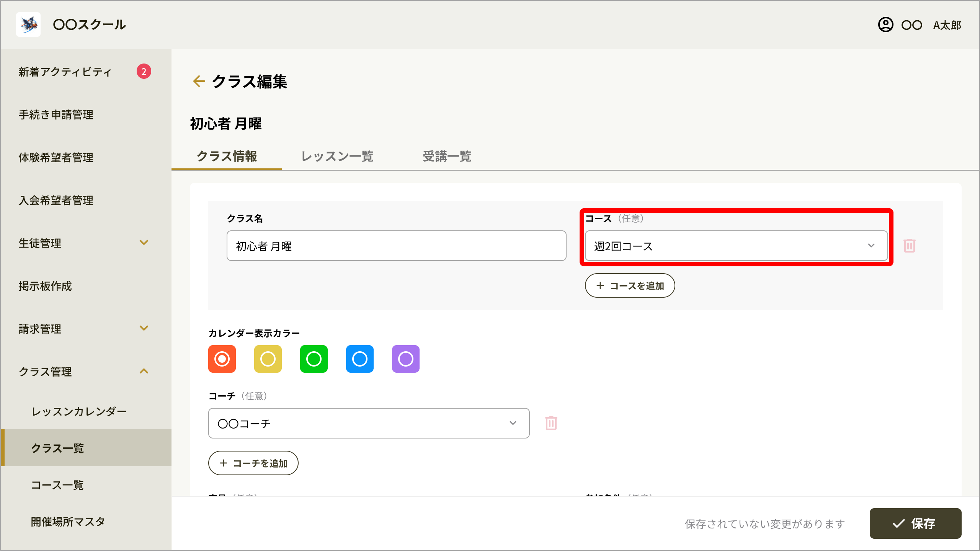Delete the ○○コーチ coach row with trash icon
This screenshot has width=980, height=551.
click(551, 423)
